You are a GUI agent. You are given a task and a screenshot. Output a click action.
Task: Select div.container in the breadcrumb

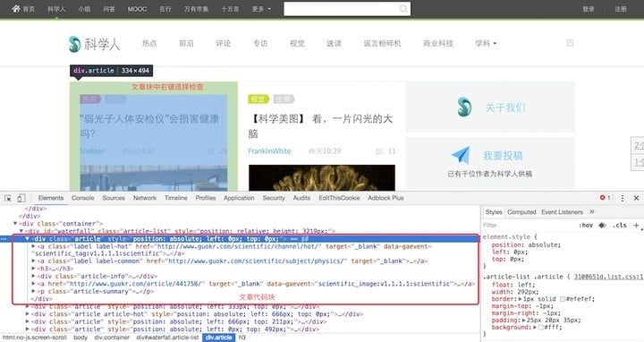tap(112, 338)
